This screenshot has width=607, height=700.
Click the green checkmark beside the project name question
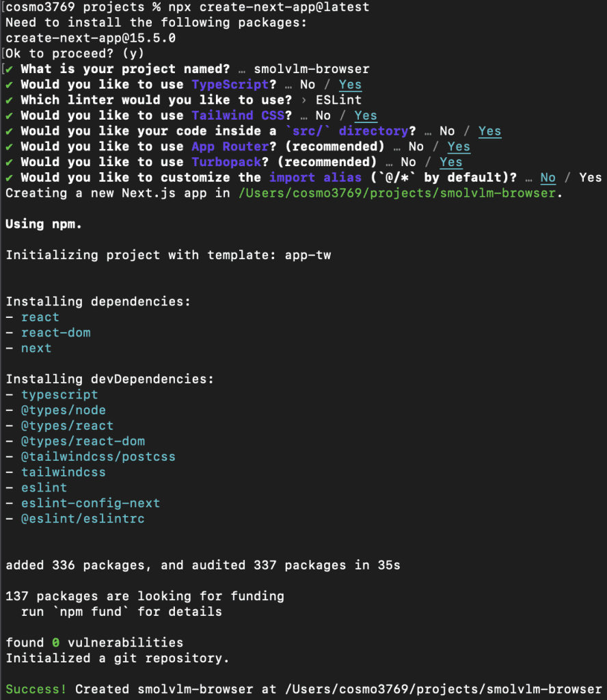coord(9,69)
